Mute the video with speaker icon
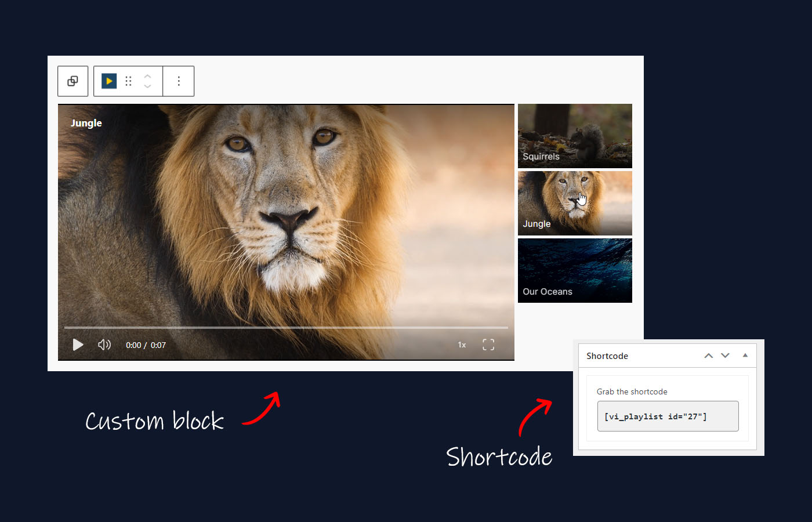Image resolution: width=812 pixels, height=522 pixels. click(x=104, y=345)
